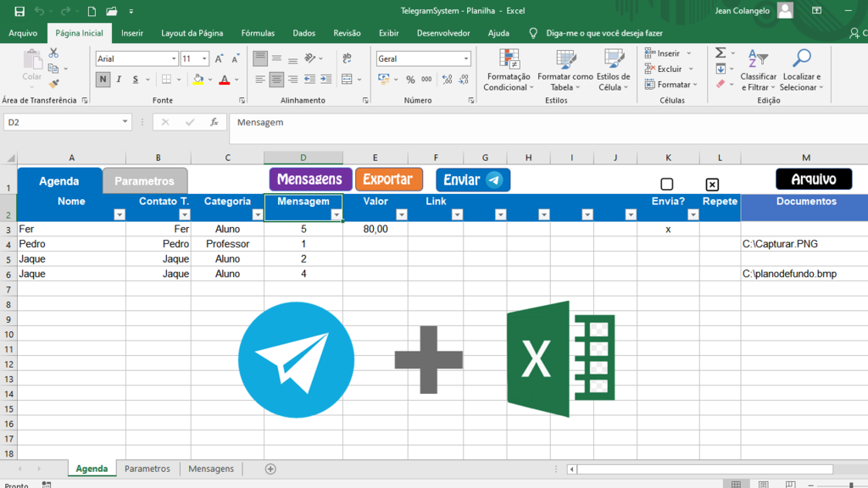This screenshot has width=868, height=488.
Task: Click the orange Exportar button
Action: coord(388,180)
